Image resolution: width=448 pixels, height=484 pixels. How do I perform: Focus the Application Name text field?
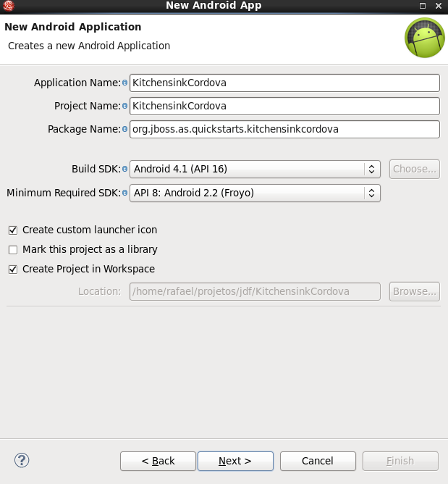[x=284, y=83]
